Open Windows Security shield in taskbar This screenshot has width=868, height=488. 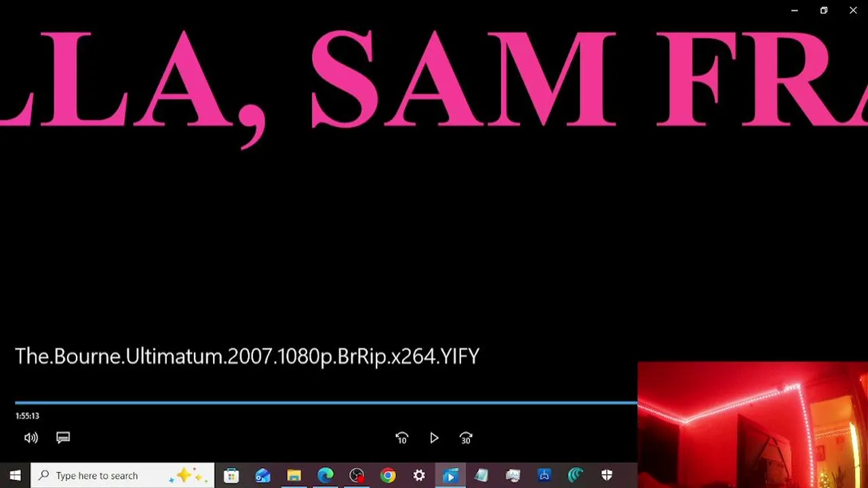pos(607,476)
